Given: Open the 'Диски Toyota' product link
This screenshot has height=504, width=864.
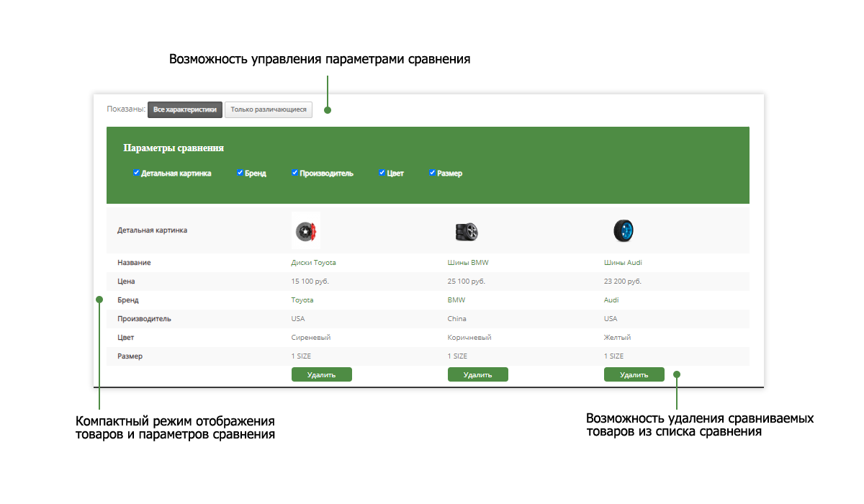Looking at the screenshot, I should tap(313, 263).
